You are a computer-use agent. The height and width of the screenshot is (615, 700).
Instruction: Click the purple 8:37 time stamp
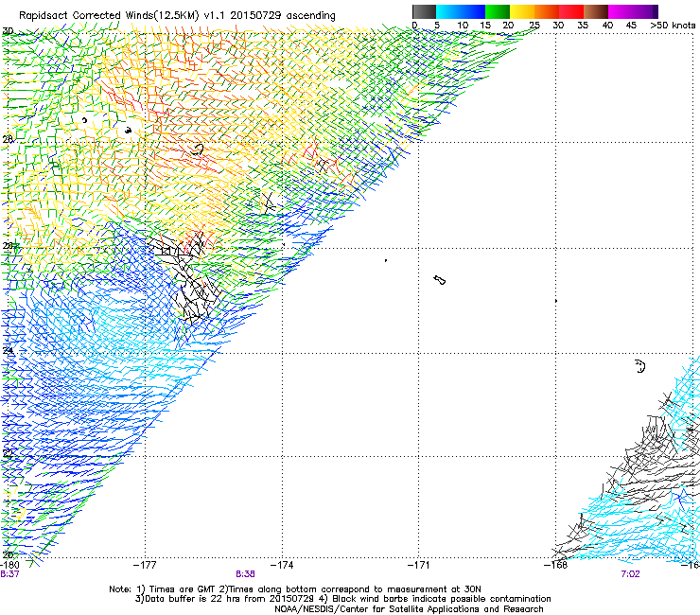tap(9, 574)
